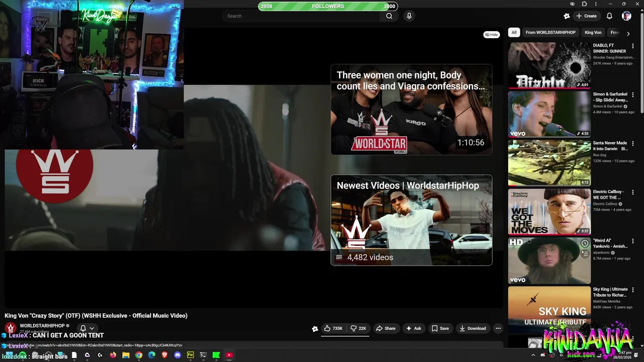Open Weird Al Yankovic Amish video thumbnail
644x362 pixels.
tap(549, 260)
